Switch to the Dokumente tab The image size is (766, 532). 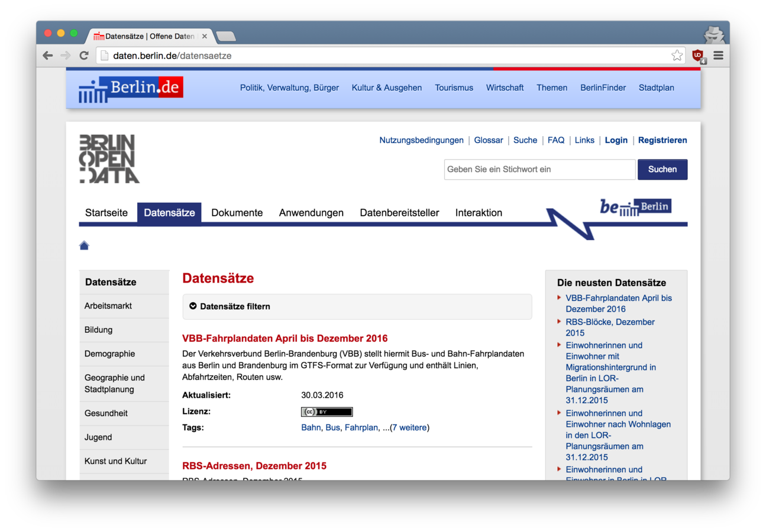pyautogui.click(x=237, y=213)
